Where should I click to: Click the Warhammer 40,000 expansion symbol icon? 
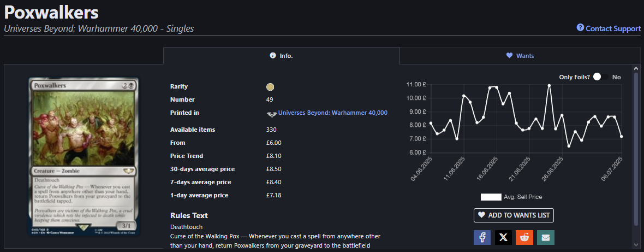(271, 113)
